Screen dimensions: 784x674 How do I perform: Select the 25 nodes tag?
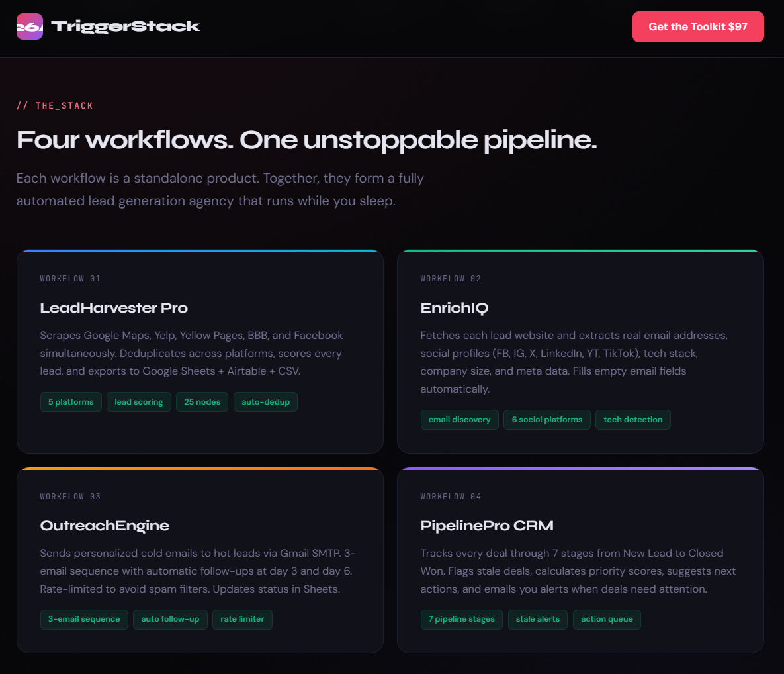click(202, 402)
